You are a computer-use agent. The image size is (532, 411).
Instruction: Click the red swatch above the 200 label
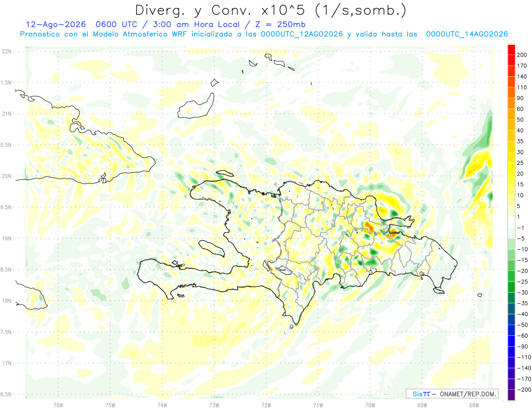tap(511, 49)
